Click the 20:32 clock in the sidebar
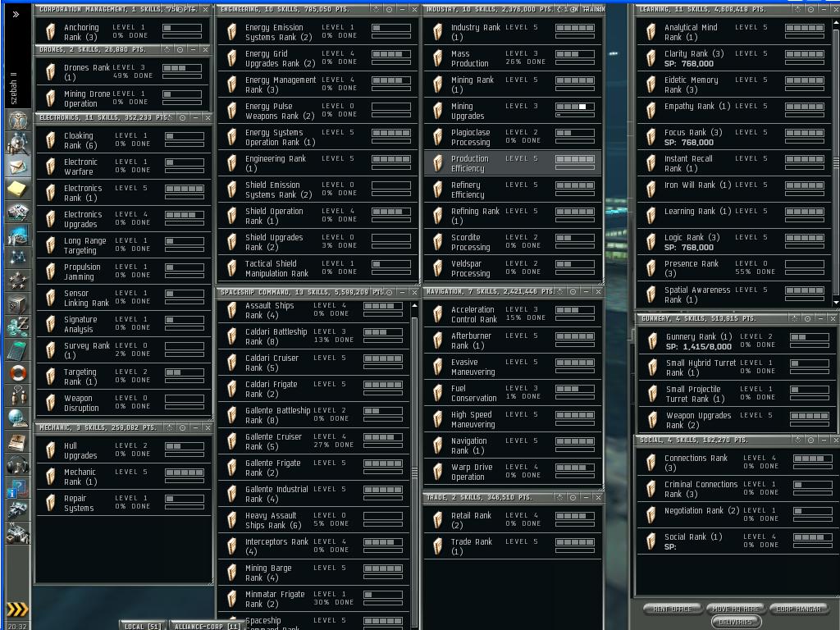 coord(17,626)
